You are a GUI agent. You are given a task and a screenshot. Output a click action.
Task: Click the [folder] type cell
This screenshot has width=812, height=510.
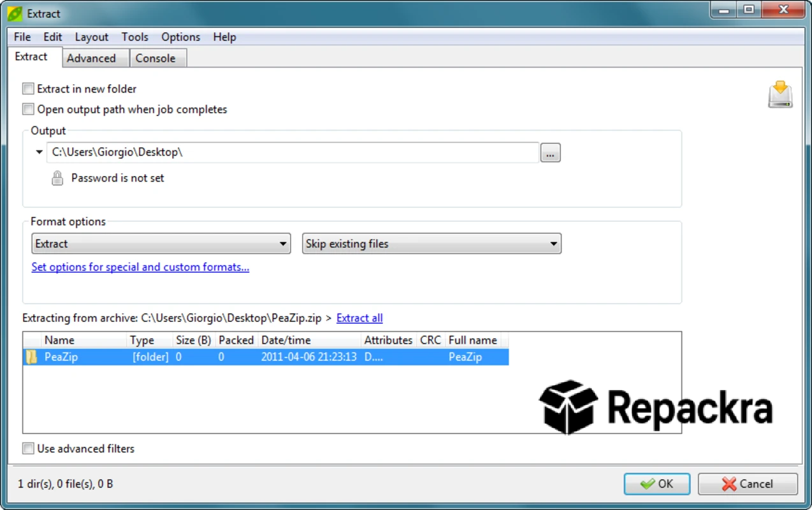pyautogui.click(x=150, y=357)
